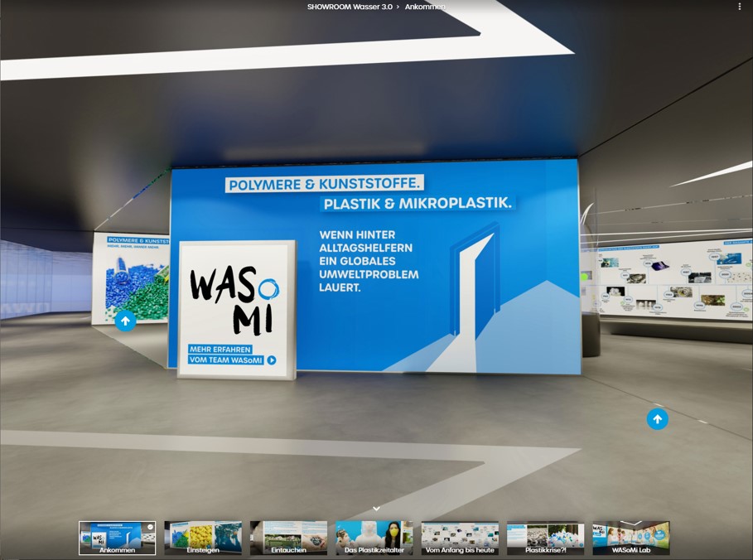Click the WASoMI logo sign
This screenshot has height=560, width=753.
pos(237,310)
